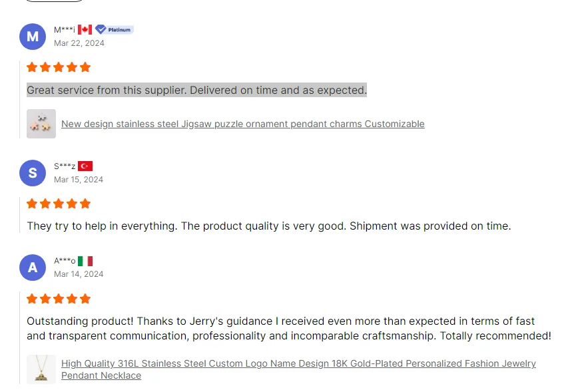Viewport: 572px width, 392px height.
Task: Click the Platinum verified badge
Action: click(114, 29)
